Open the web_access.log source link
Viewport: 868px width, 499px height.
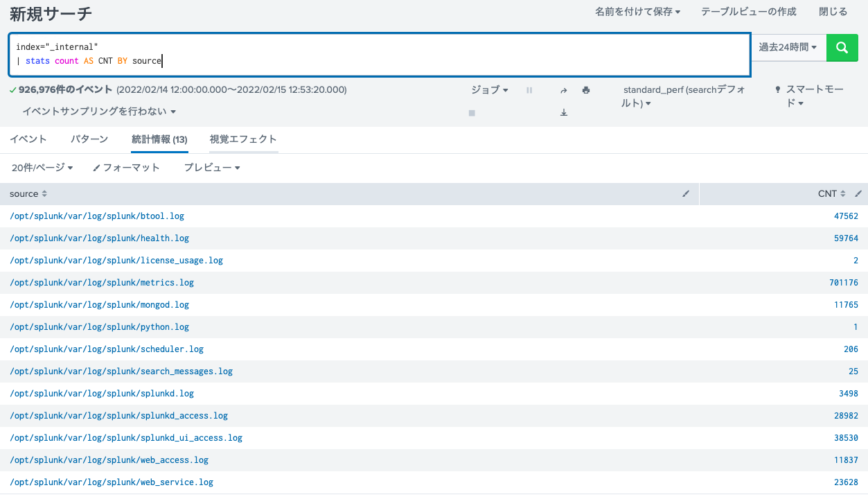tap(109, 460)
